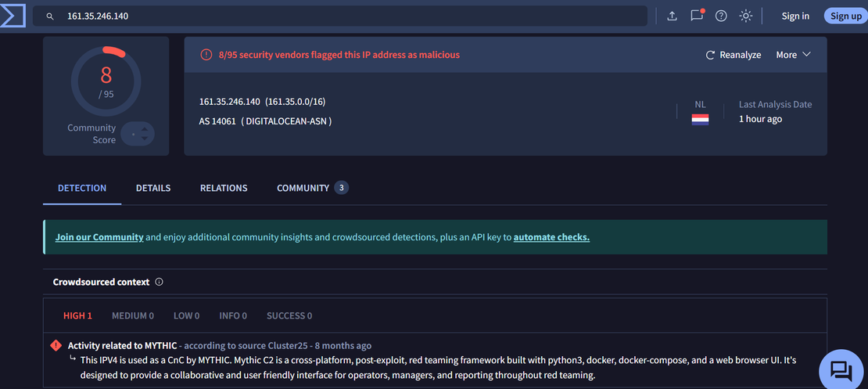Expand the More dropdown menu
The image size is (868, 389).
(793, 55)
